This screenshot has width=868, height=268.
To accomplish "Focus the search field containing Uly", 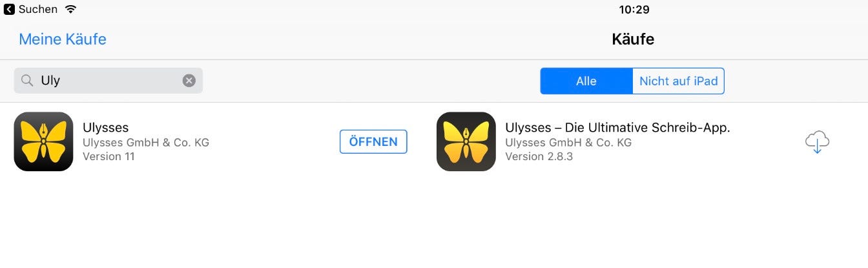I will 108,81.
